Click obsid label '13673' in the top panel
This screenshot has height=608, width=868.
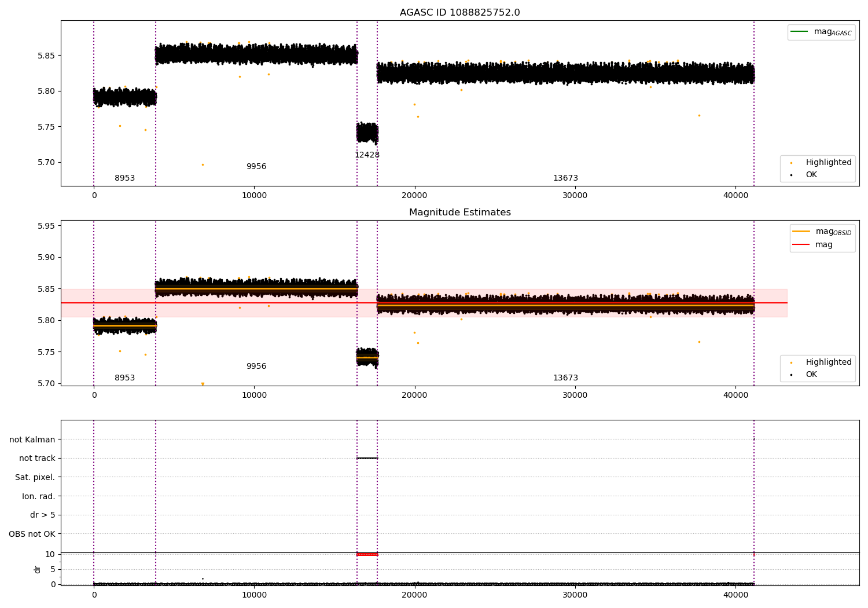[x=565, y=178]
